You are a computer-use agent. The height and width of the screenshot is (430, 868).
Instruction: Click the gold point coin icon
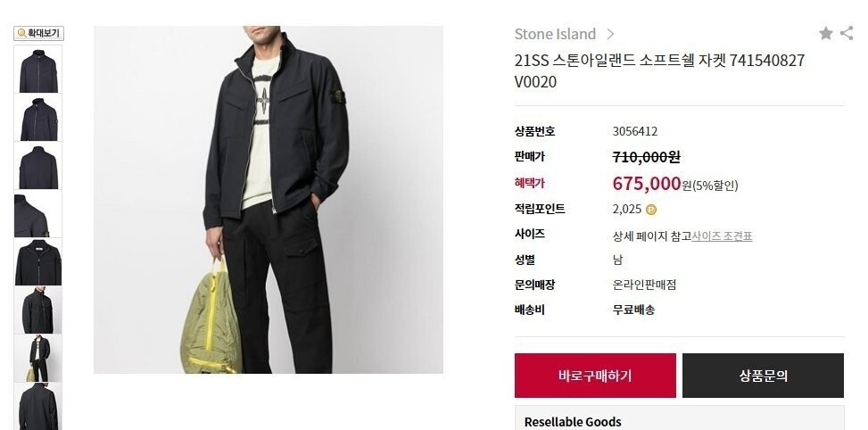pos(651,210)
